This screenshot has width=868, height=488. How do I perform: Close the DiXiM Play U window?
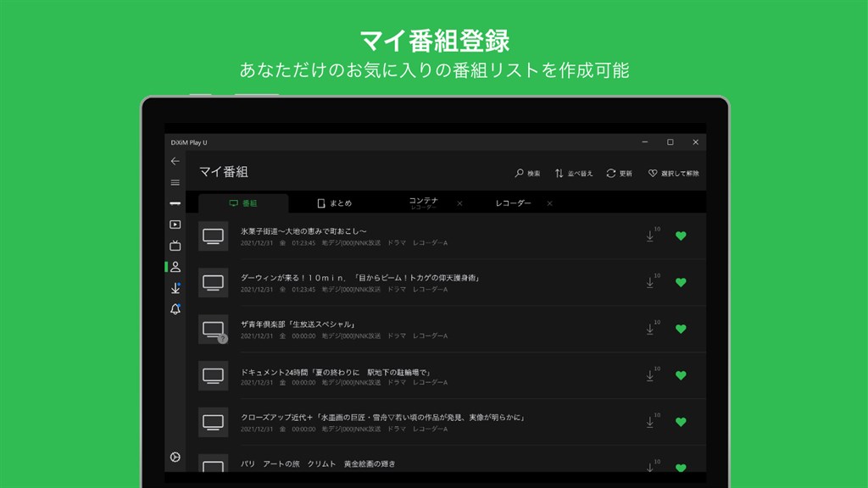[x=695, y=142]
